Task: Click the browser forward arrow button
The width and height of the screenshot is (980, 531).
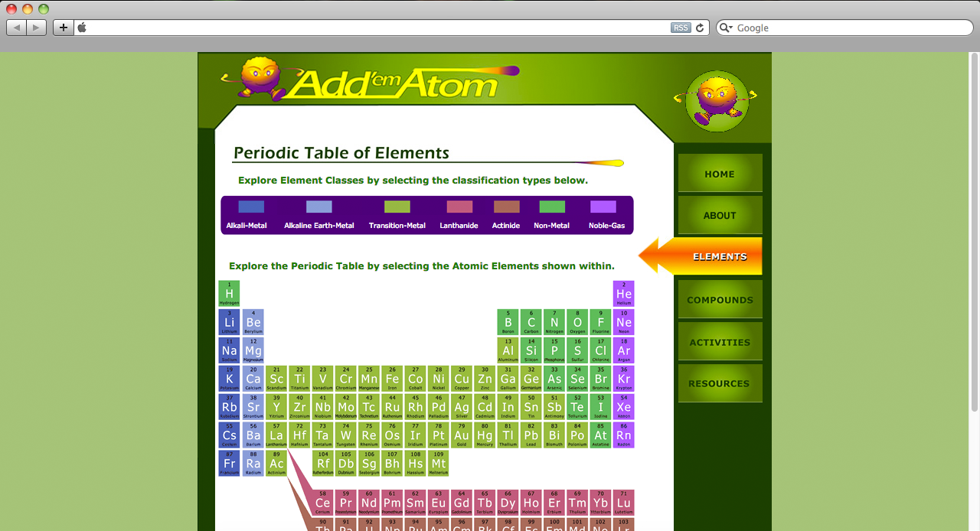Action: coord(37,28)
